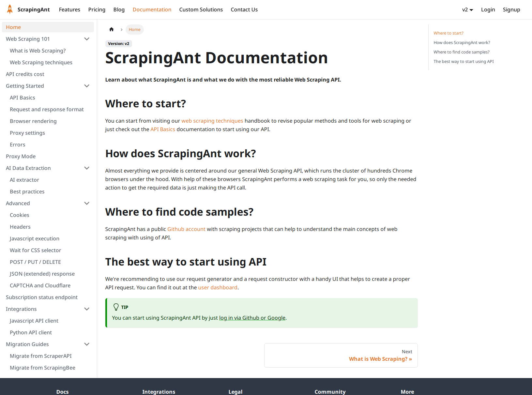Screen dimensions: 532x395
Task: Open Documentation in top navigation
Action: point(152,10)
